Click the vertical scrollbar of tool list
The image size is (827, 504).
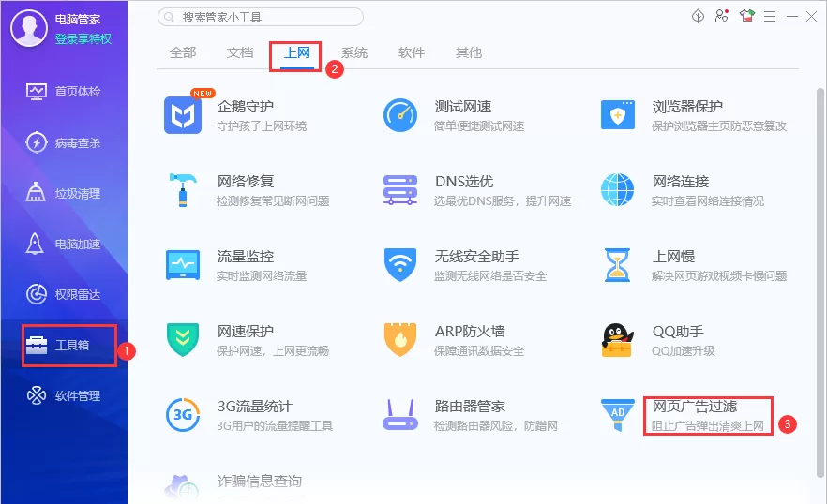point(820,282)
